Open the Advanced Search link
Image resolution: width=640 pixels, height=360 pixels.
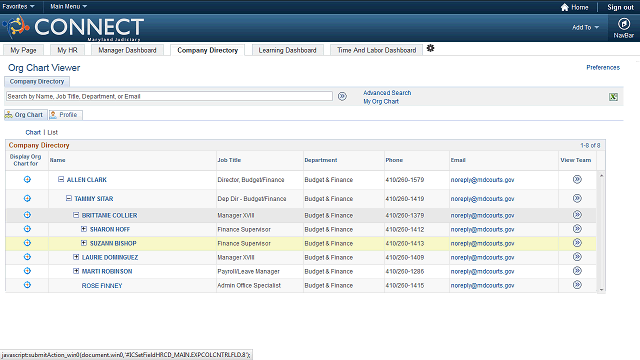(387, 93)
